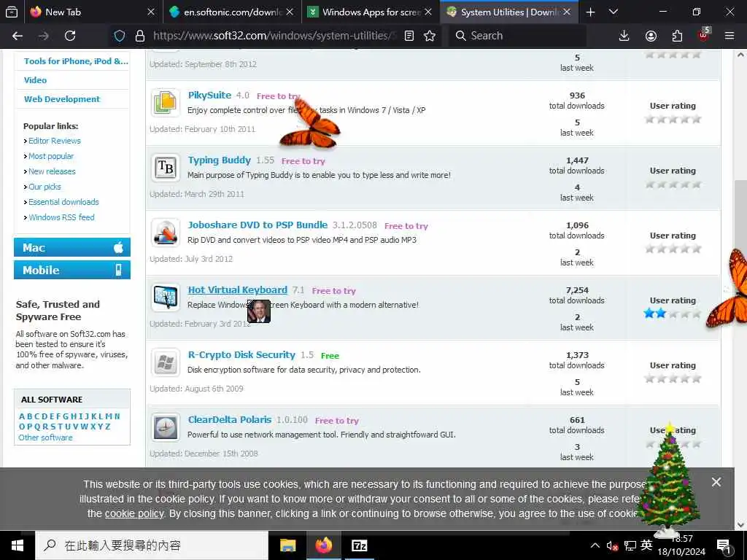This screenshot has width=747, height=560.
Task: Click the Firefox address bar URL
Action: (274, 36)
